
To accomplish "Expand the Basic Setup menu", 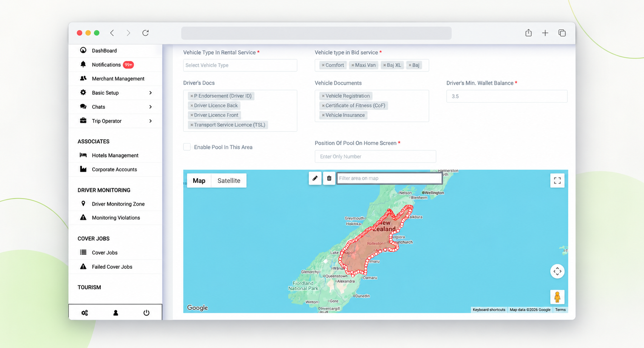I will [x=115, y=92].
